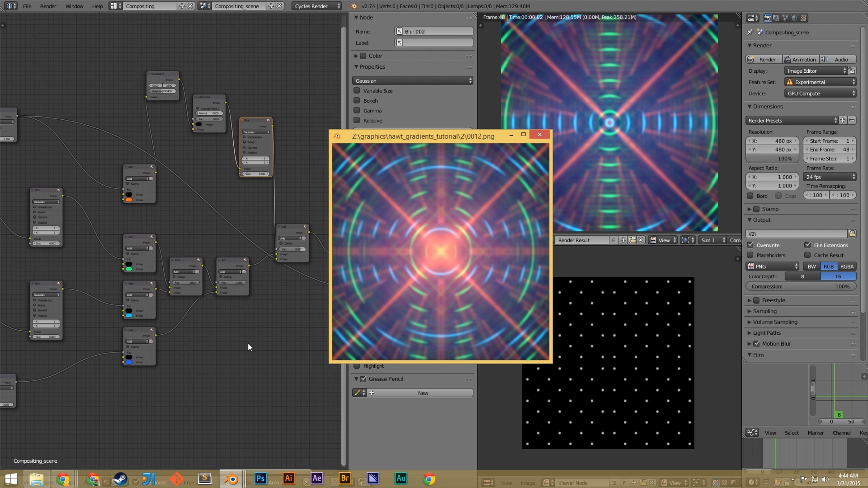This screenshot has width=868, height=488.
Task: Open Adobe Audition from the taskbar
Action: point(401,479)
